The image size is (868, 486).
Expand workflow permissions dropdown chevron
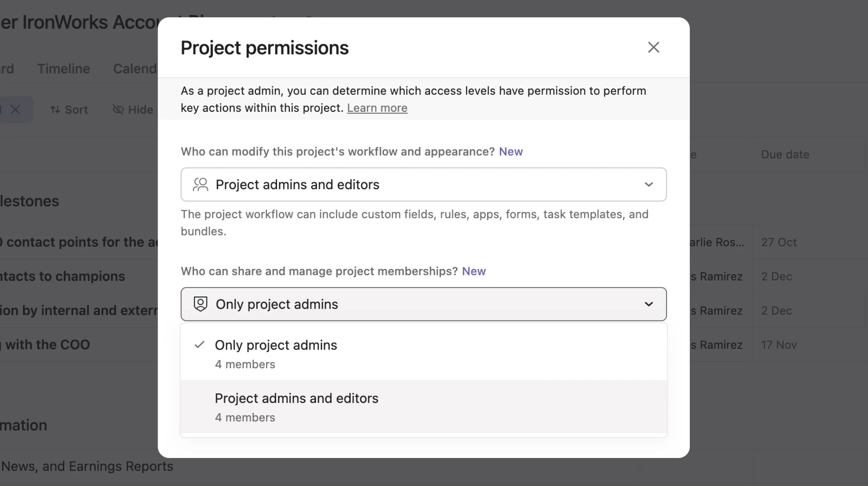point(649,185)
